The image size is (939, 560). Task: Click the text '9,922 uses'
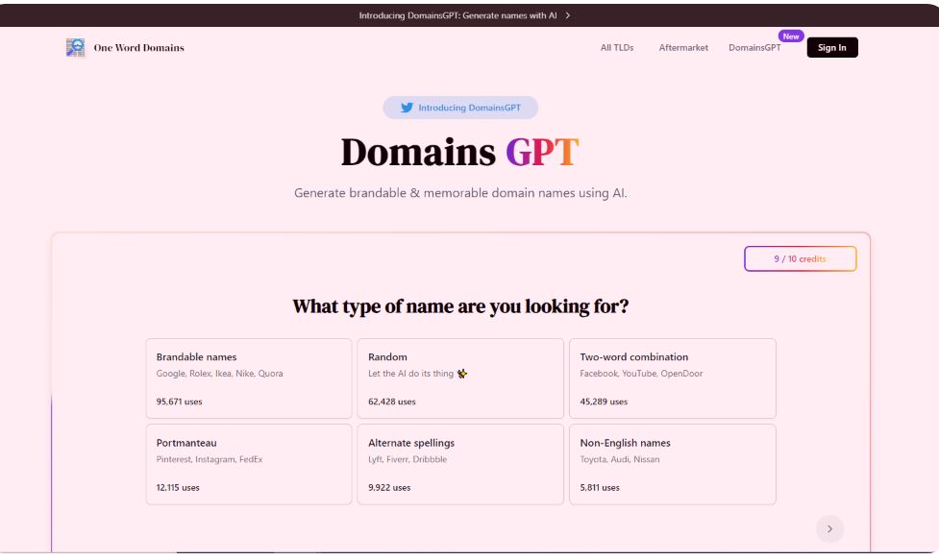click(389, 488)
